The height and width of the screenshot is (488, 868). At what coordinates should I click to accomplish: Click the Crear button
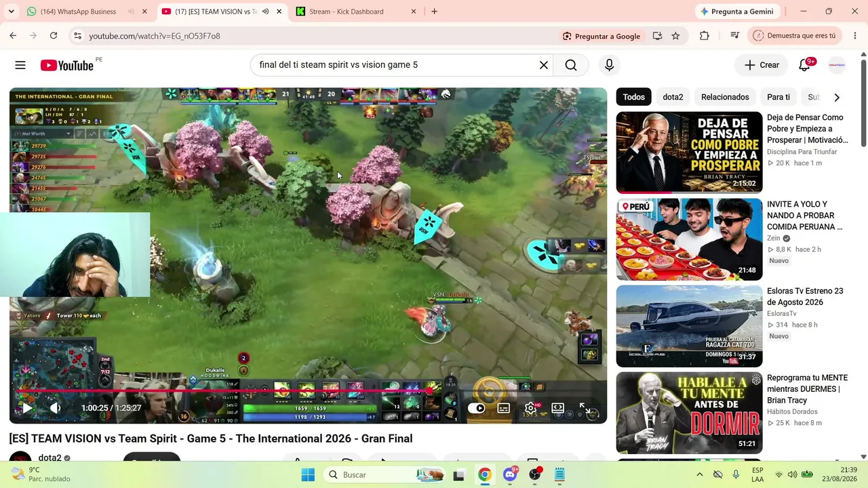762,65
